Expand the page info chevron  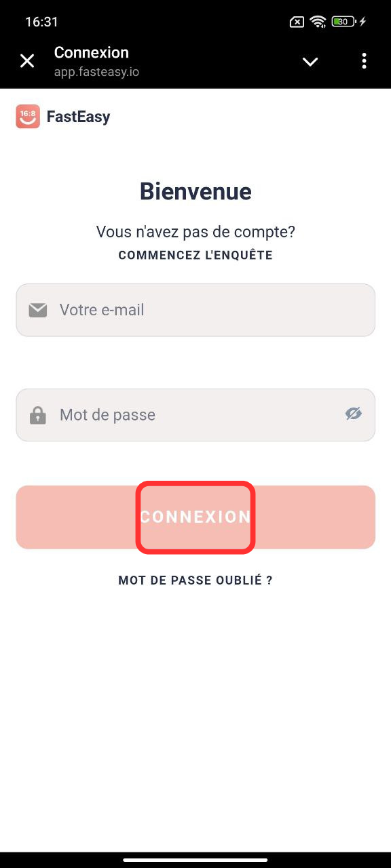tap(310, 62)
